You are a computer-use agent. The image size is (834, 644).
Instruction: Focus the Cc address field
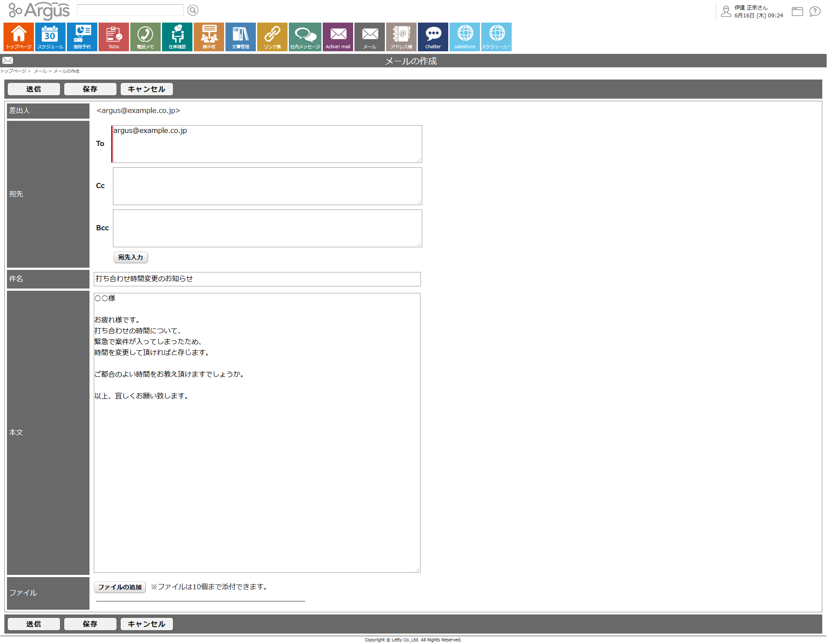[x=267, y=186]
